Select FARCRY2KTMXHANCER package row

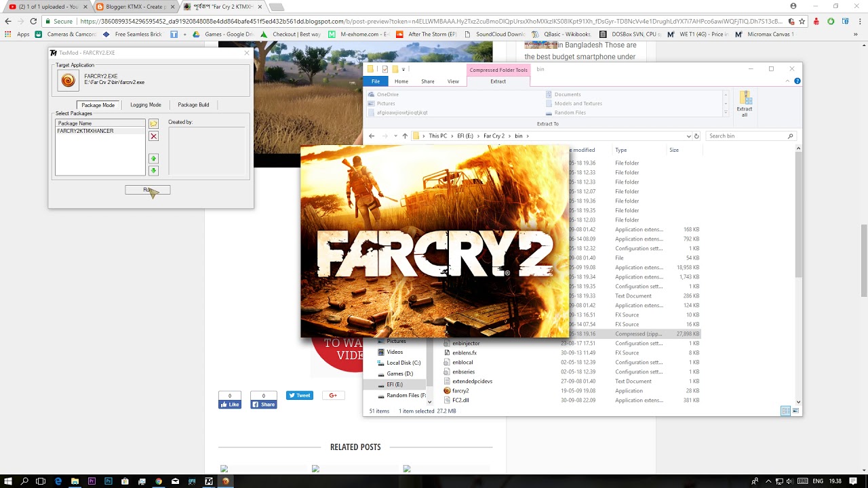click(x=100, y=131)
